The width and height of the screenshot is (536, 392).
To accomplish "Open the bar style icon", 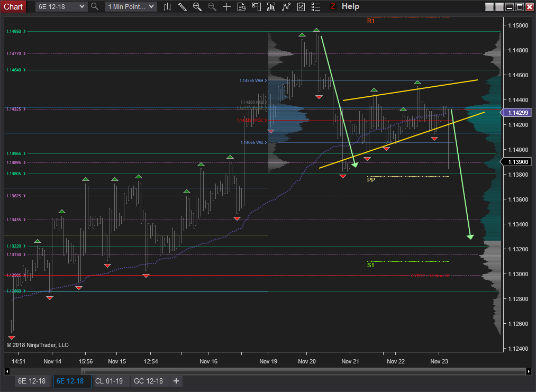I will [168, 6].
